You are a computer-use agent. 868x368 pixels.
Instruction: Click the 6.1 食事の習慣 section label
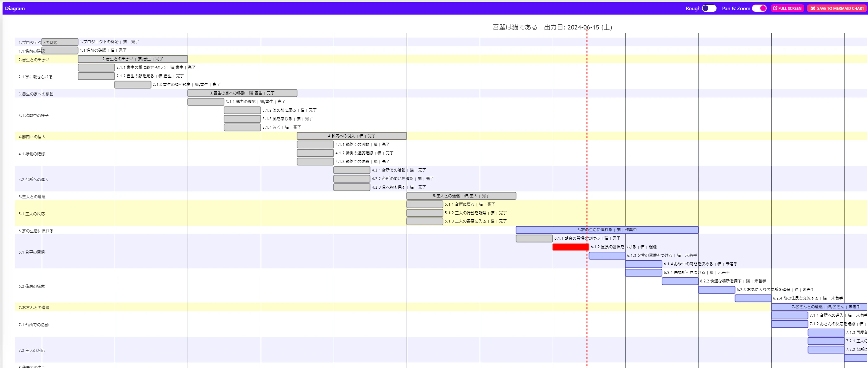[32, 252]
